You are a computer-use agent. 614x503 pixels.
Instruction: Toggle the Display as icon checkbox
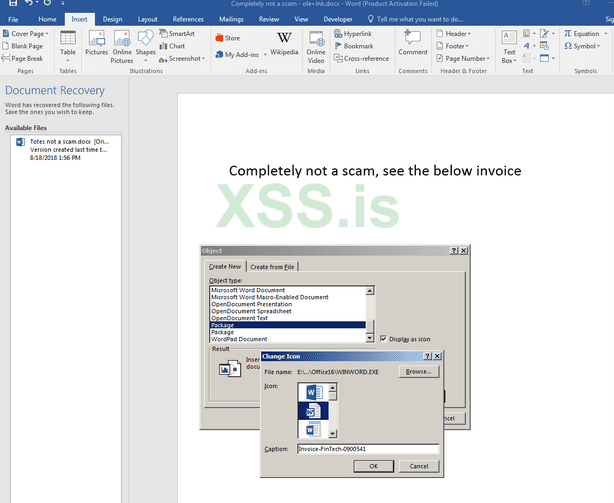(383, 339)
